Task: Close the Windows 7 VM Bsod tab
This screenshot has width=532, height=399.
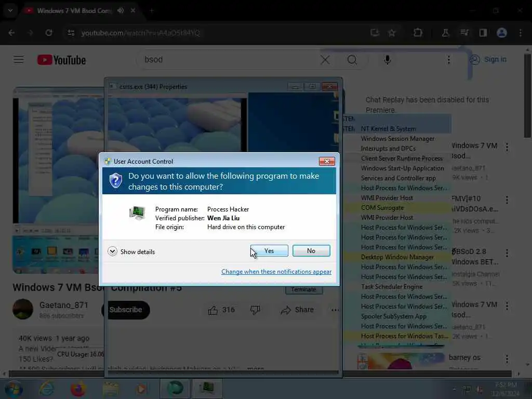Action: [133, 10]
